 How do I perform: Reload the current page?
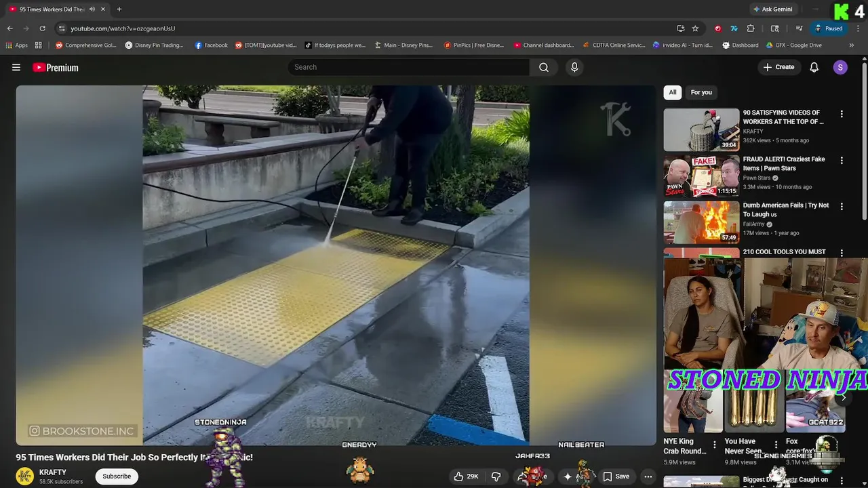tap(42, 28)
